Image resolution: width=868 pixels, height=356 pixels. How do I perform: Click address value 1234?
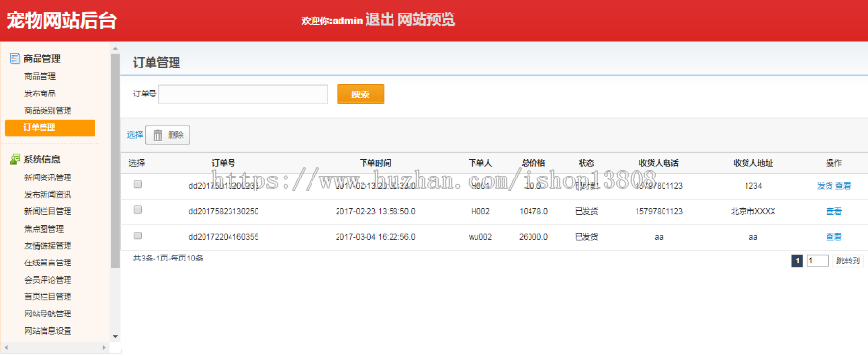753,186
